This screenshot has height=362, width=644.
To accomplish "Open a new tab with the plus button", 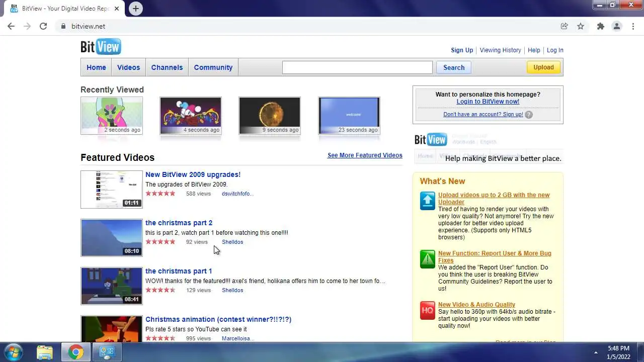I will point(135,9).
